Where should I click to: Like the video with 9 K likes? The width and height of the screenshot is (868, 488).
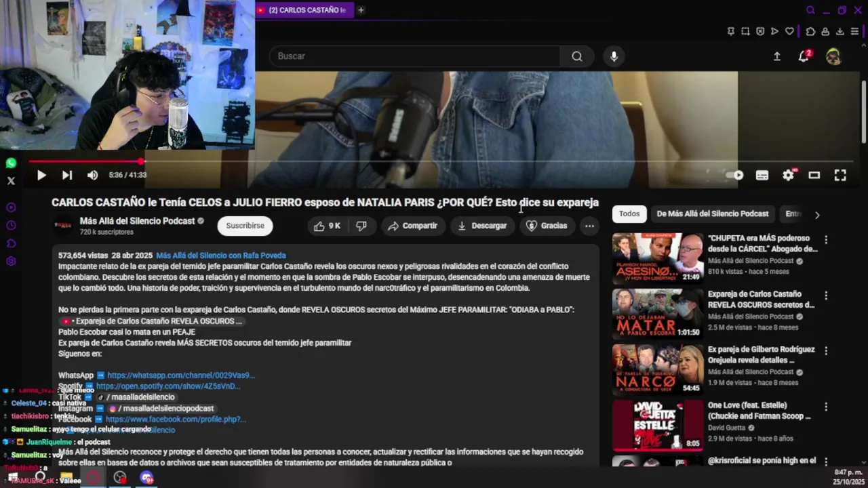[x=327, y=226]
